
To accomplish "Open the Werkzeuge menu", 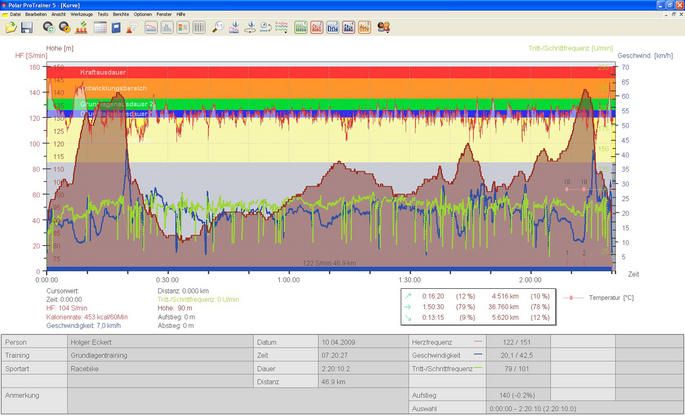I will (81, 15).
